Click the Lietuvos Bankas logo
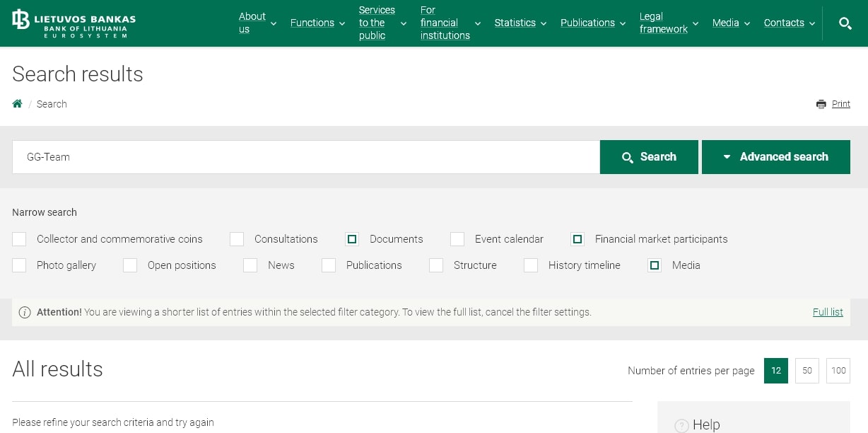868x433 pixels. click(x=74, y=23)
